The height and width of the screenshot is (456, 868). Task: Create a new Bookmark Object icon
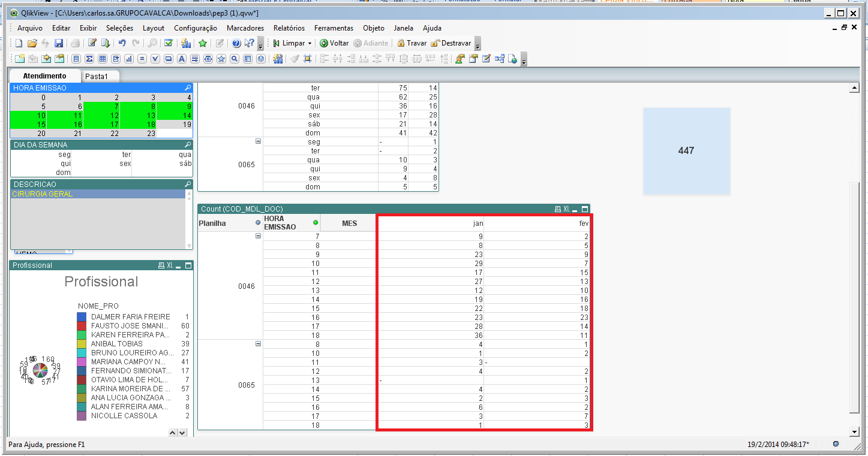[x=221, y=59]
